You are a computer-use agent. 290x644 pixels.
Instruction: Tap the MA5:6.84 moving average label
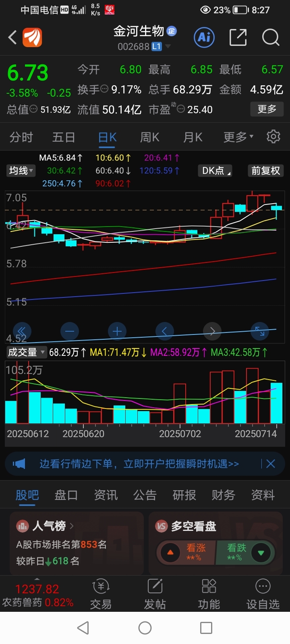(x=60, y=158)
